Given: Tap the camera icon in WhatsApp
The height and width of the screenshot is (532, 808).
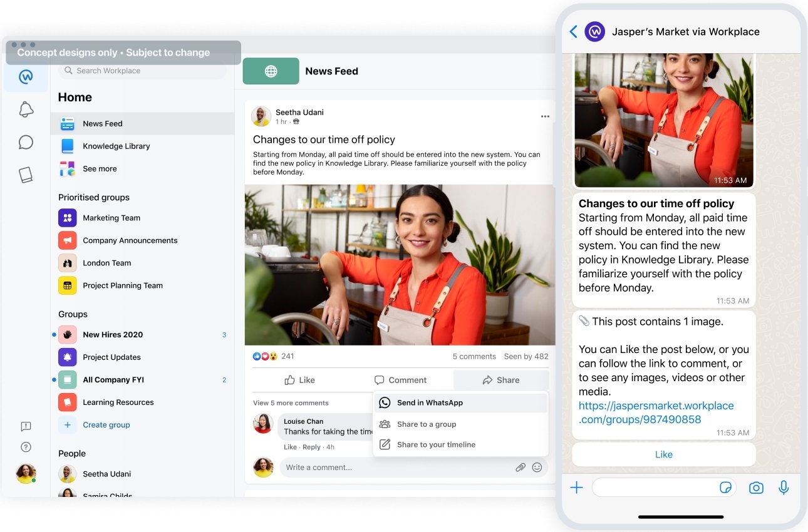Looking at the screenshot, I should pos(756,488).
